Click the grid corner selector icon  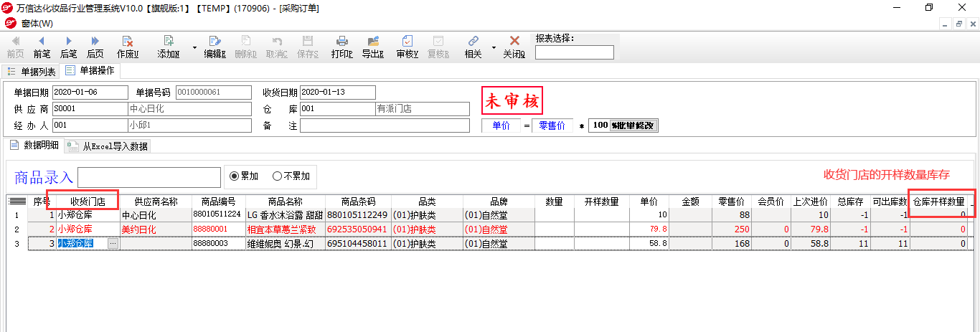[17, 201]
